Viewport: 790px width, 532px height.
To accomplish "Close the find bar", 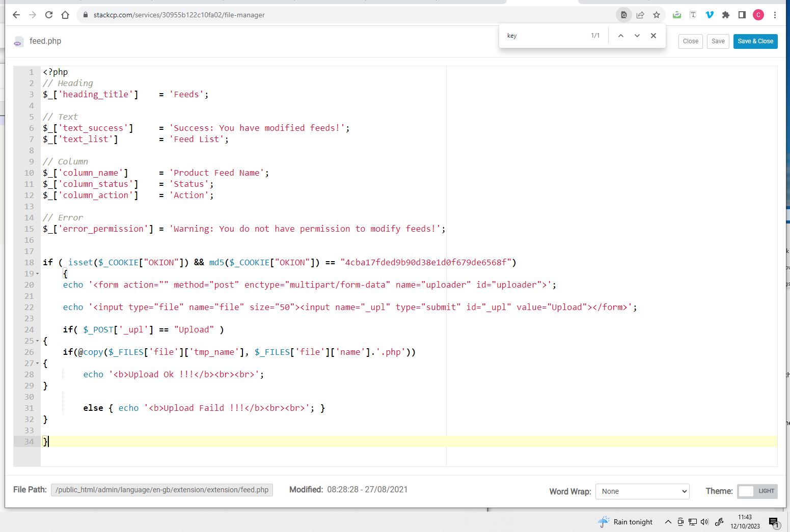I will [x=653, y=36].
